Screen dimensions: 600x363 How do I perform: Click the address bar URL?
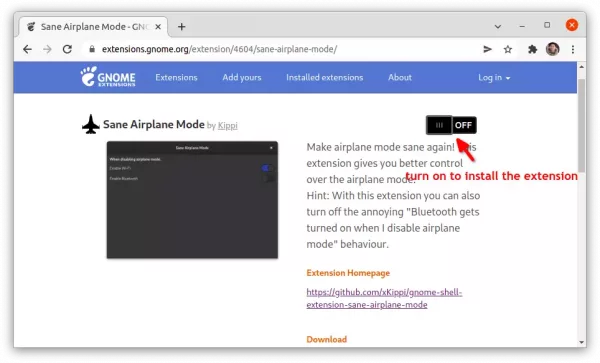coord(219,49)
